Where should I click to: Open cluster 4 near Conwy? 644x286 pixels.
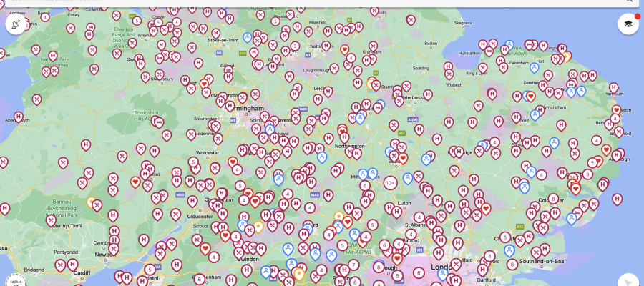(x=45, y=17)
